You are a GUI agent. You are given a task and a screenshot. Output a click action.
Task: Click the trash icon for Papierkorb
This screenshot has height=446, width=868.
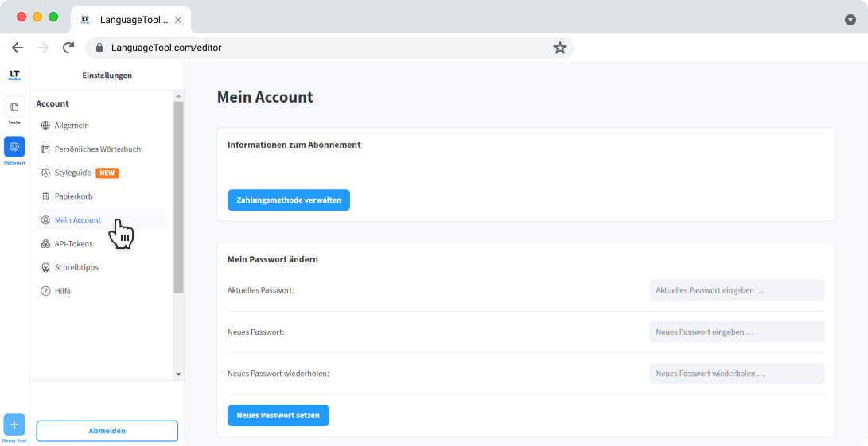tap(45, 196)
